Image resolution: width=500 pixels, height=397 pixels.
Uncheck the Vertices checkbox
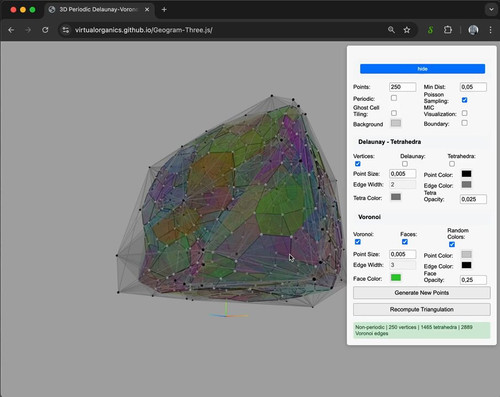[358, 164]
